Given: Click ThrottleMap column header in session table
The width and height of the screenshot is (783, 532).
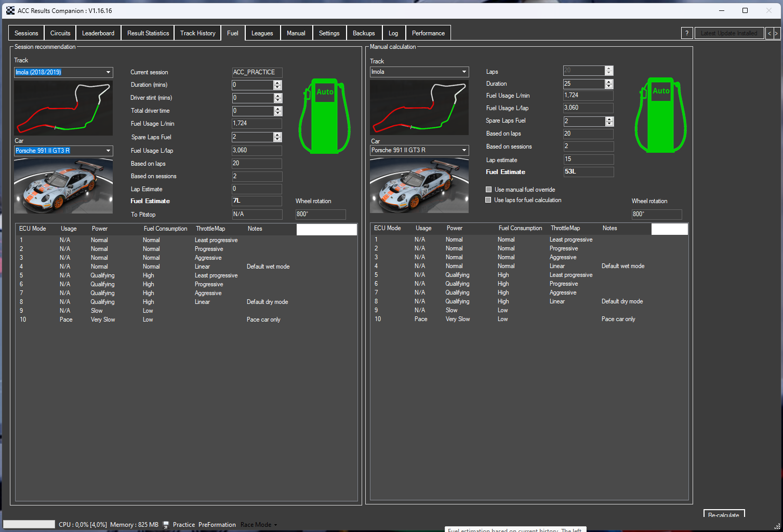Looking at the screenshot, I should pos(210,229).
